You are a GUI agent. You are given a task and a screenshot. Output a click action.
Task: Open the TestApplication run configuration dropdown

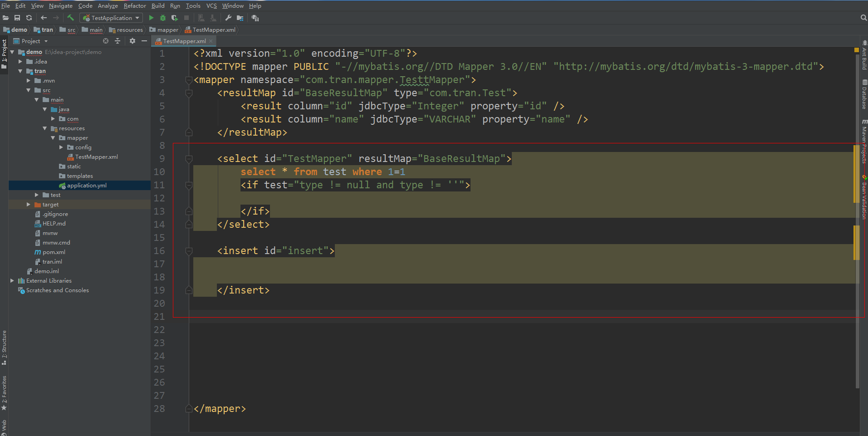click(x=112, y=18)
